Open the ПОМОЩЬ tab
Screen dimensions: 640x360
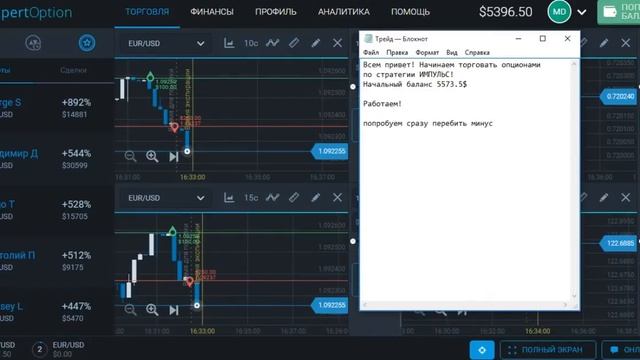pyautogui.click(x=410, y=12)
